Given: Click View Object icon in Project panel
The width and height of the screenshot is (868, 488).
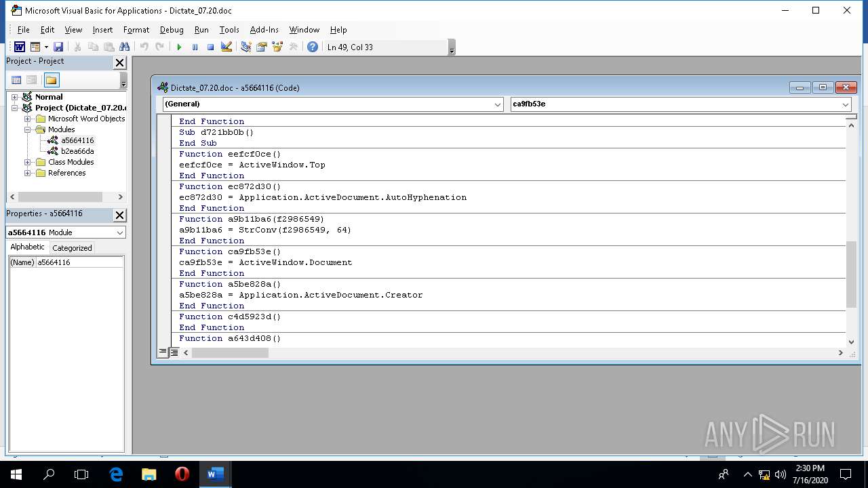Looking at the screenshot, I should point(32,80).
